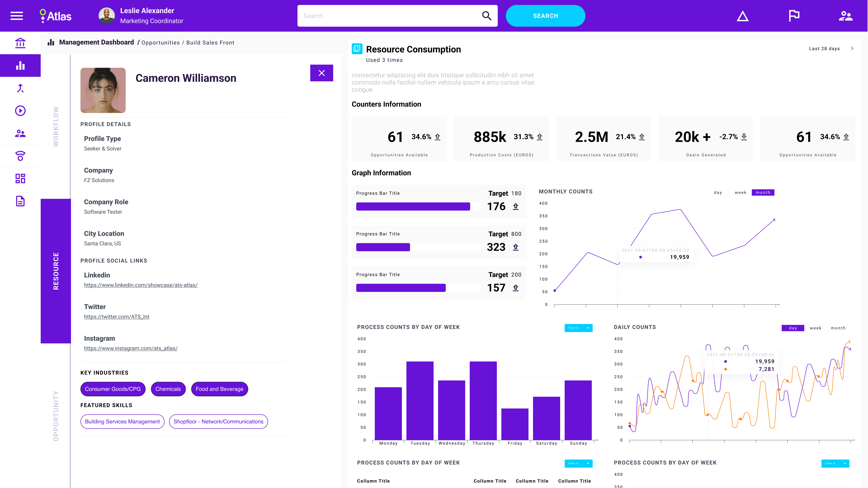
Task: Open the widgets grid sidebar icon
Action: [20, 178]
